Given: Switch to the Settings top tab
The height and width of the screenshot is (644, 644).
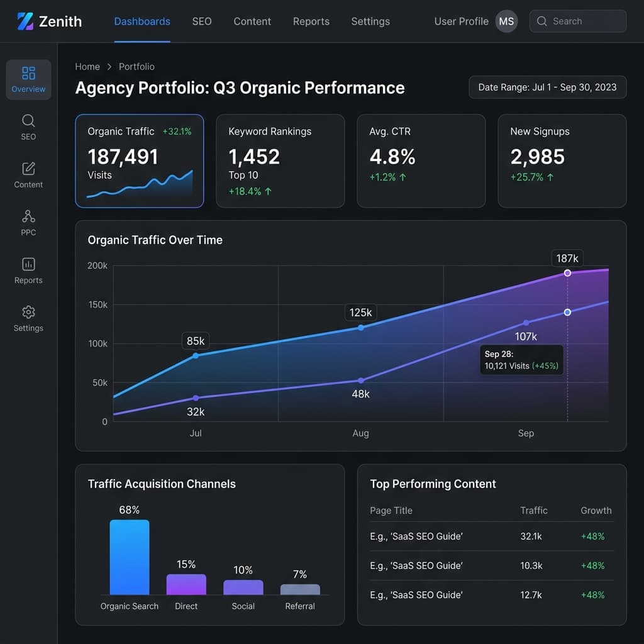Looking at the screenshot, I should (370, 21).
